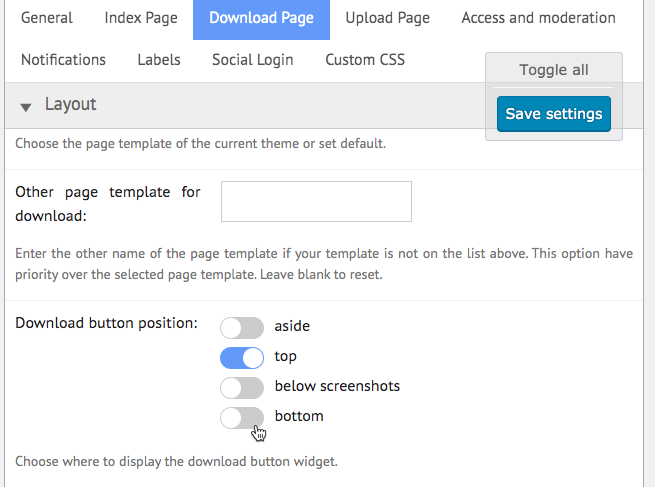This screenshot has width=655, height=487.
Task: Open Access and moderation tab
Action: click(x=538, y=18)
